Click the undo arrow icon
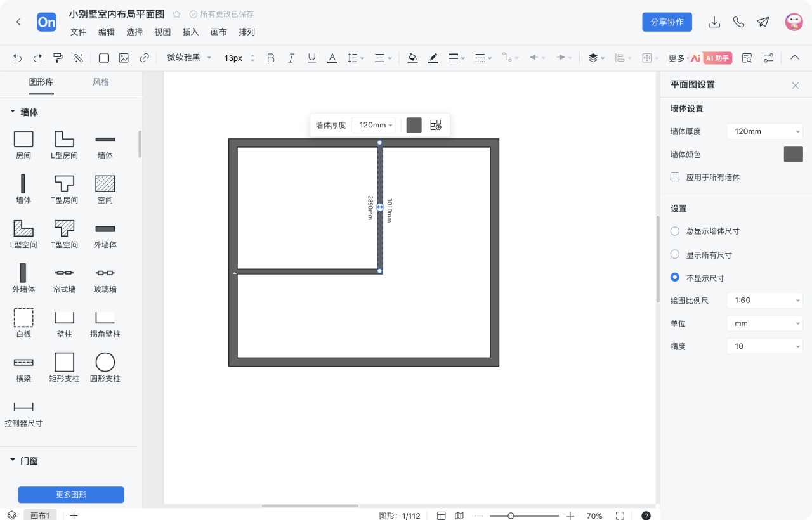The height and width of the screenshot is (520, 812). pyautogui.click(x=17, y=58)
